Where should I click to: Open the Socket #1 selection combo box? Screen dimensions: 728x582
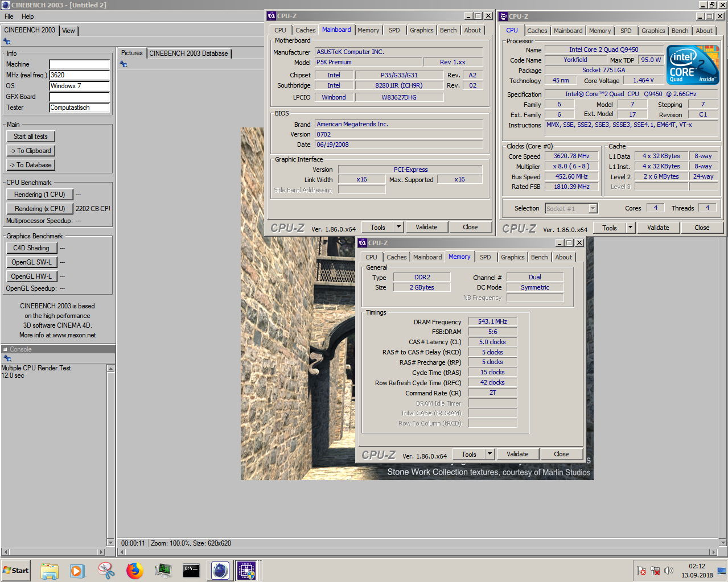(571, 209)
